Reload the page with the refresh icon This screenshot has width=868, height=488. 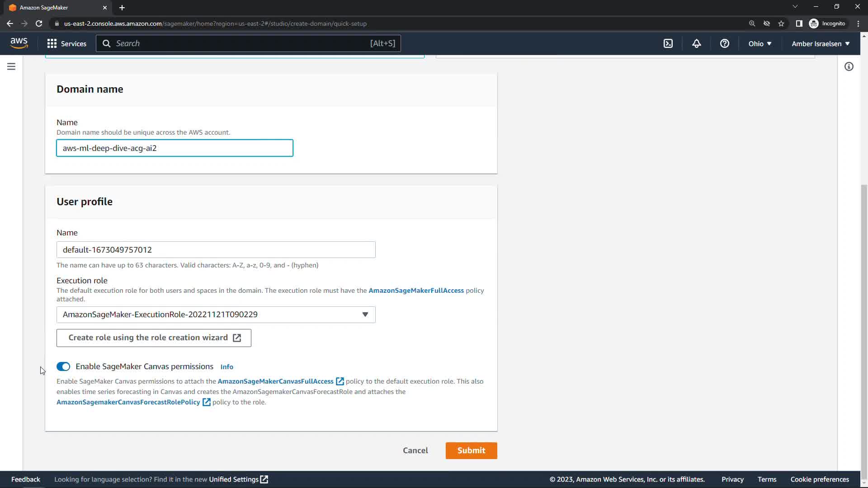point(39,23)
